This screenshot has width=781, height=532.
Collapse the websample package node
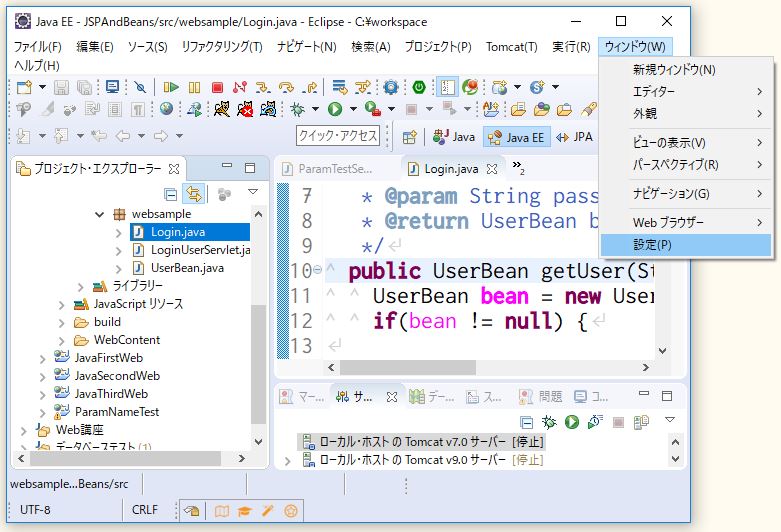coord(100,215)
